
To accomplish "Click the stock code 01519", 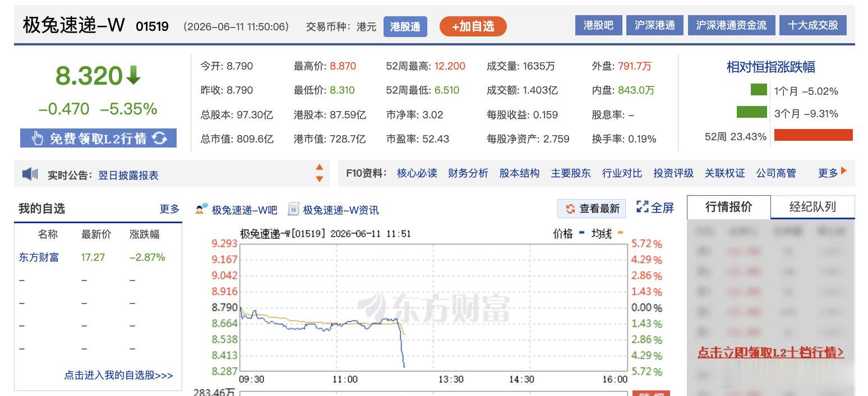I will 152,26.
